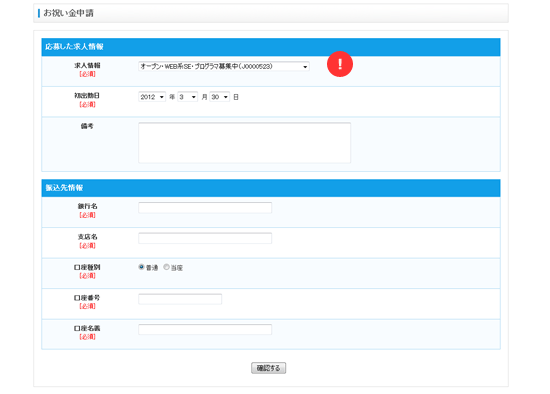Image resolution: width=550 pixels, height=394 pixels.
Task: Click the 口座種別 field label
Action: tap(87, 267)
